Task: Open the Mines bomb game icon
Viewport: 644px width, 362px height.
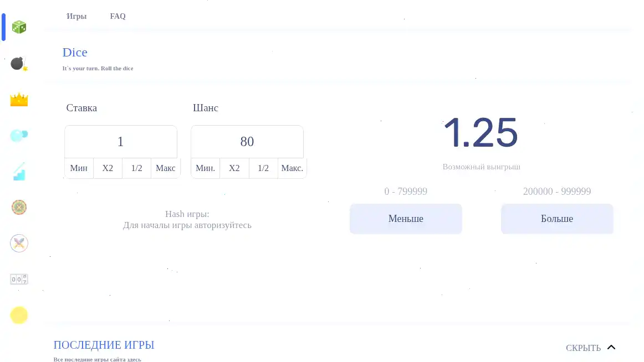Action: [19, 63]
